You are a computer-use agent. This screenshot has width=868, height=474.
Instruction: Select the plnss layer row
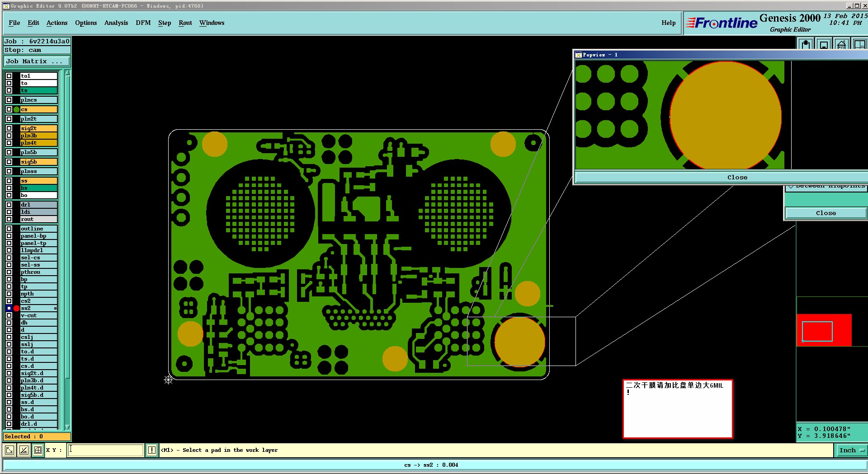point(38,171)
